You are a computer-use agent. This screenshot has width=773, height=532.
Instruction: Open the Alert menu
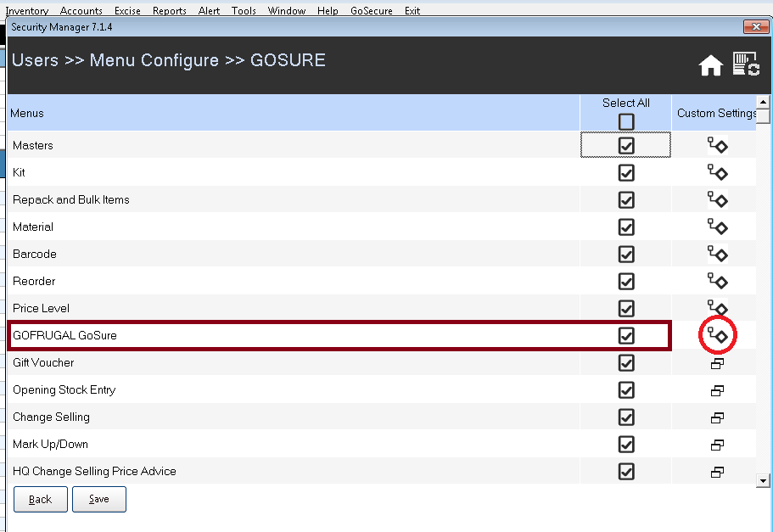[x=209, y=10]
